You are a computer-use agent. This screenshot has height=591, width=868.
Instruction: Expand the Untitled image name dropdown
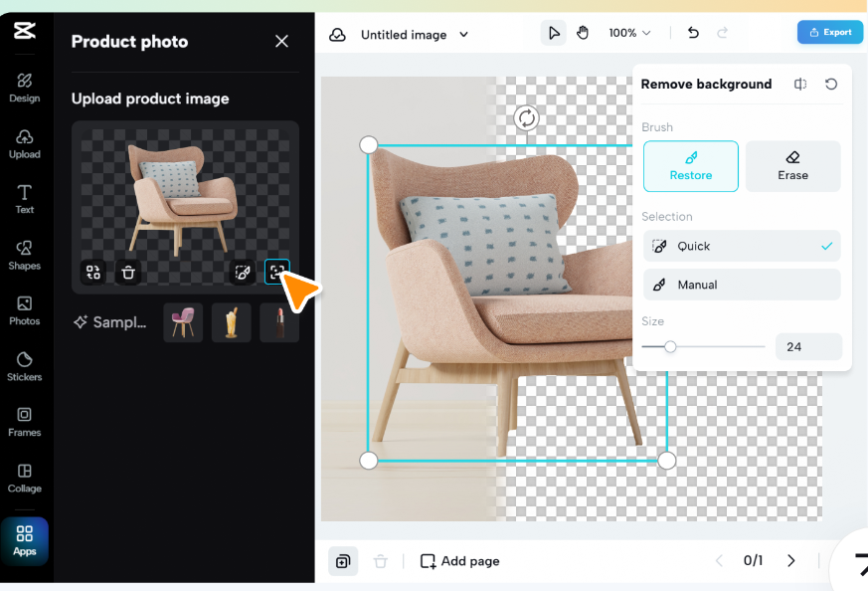click(x=464, y=35)
